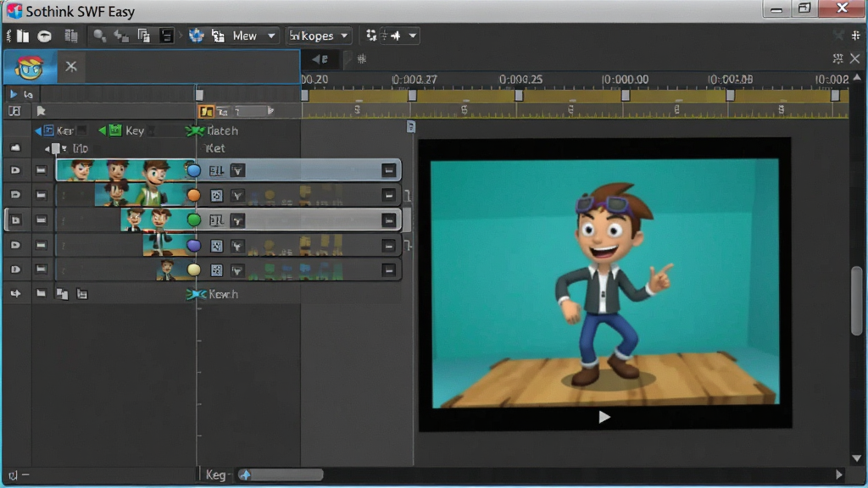Screen dimensions: 868x488
Task: Click the dice icon in the yellow-dot layer row
Action: pos(216,270)
